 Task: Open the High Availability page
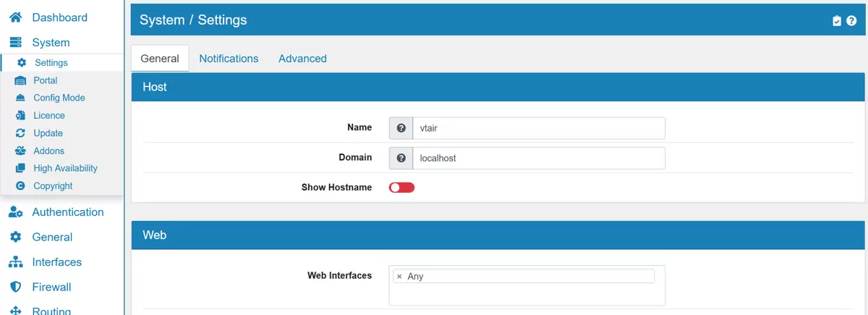[65, 168]
